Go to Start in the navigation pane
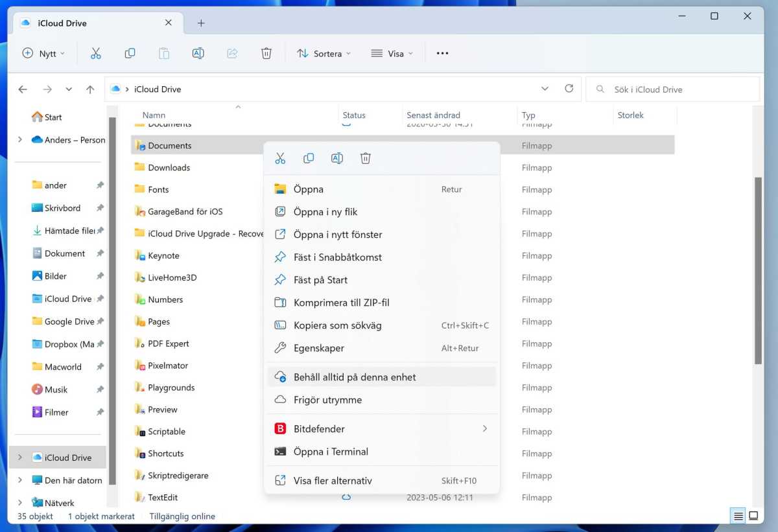 pos(47,117)
